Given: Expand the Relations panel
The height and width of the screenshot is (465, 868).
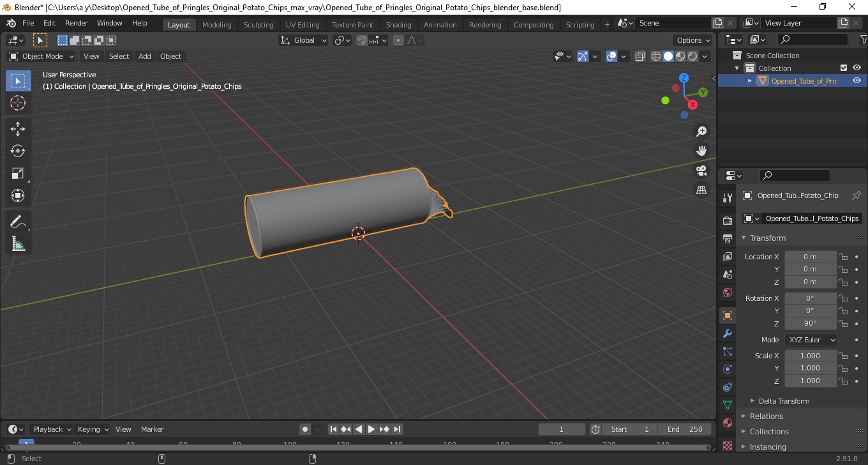Looking at the screenshot, I should click(x=766, y=416).
